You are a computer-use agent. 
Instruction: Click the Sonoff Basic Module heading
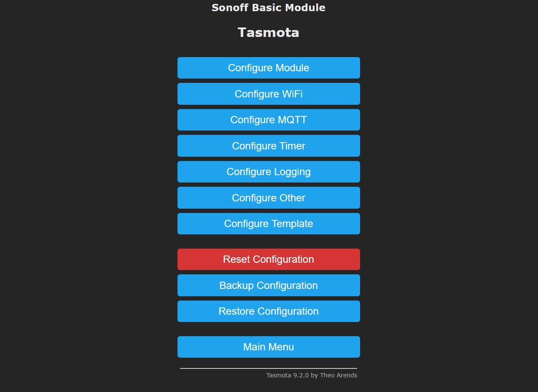click(x=269, y=8)
